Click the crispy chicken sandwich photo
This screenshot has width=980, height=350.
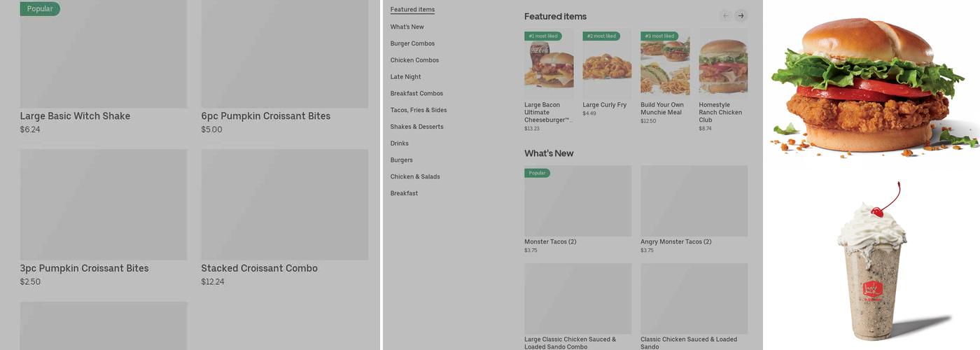tap(870, 84)
